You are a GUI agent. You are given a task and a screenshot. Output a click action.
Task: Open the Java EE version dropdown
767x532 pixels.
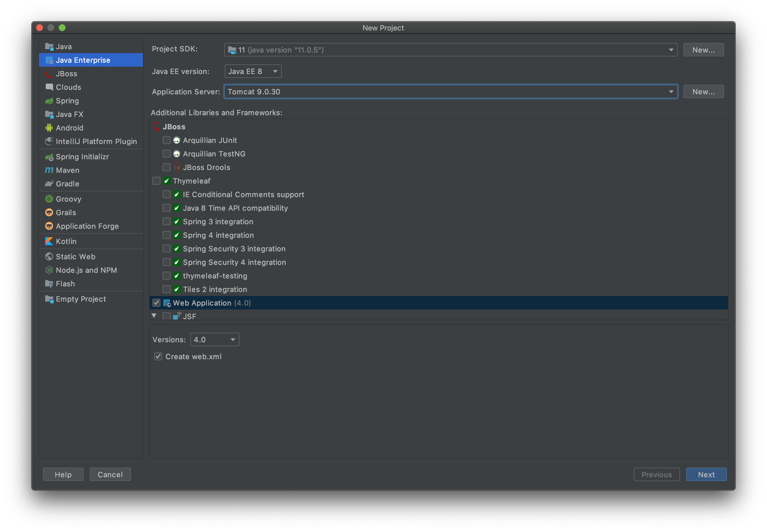pyautogui.click(x=253, y=71)
